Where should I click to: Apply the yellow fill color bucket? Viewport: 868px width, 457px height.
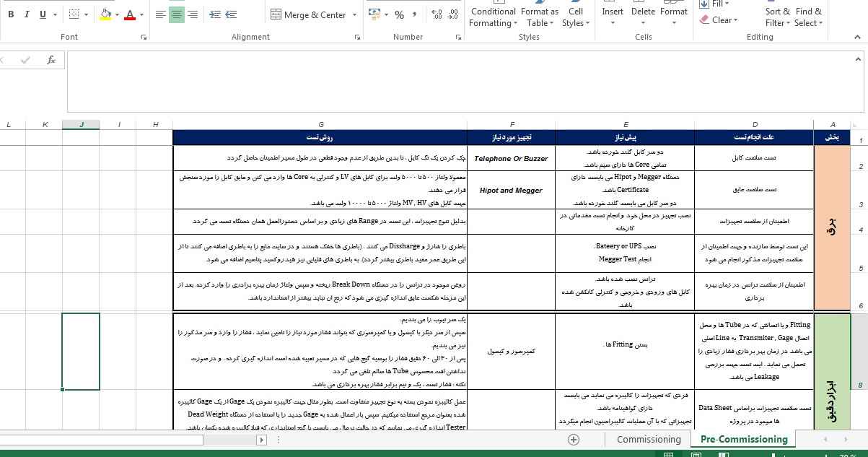[105, 14]
